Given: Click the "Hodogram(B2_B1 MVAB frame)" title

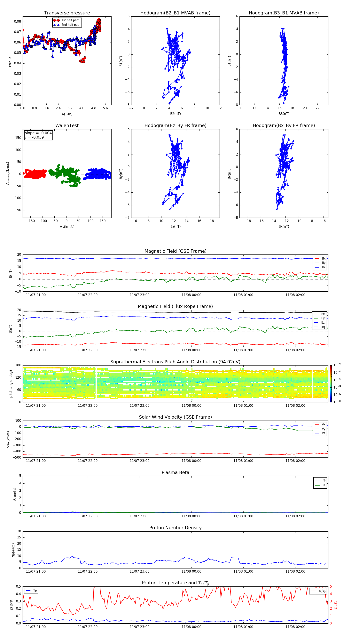Looking at the screenshot, I should tap(175, 13).
